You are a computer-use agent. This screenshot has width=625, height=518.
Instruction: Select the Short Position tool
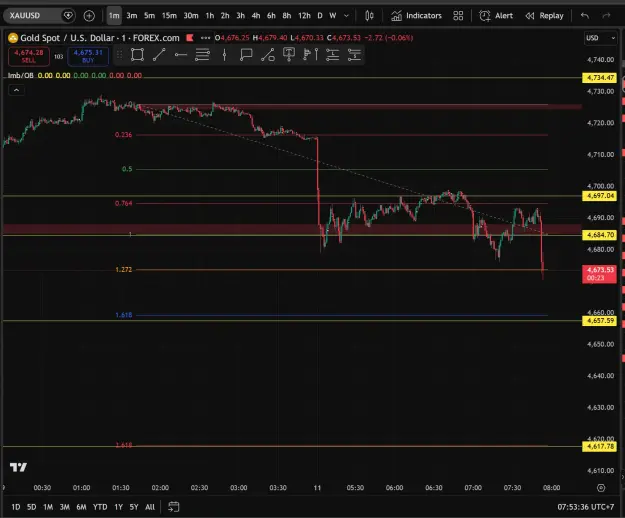354,55
